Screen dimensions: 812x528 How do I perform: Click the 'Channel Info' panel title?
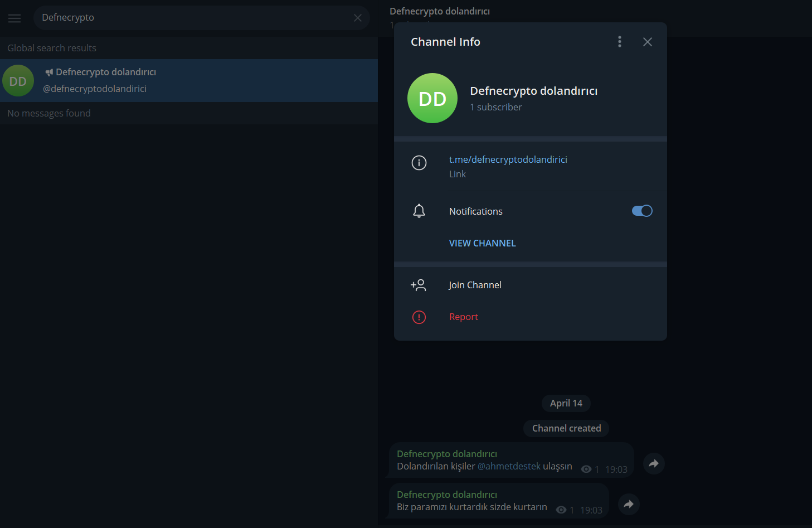pyautogui.click(x=445, y=42)
